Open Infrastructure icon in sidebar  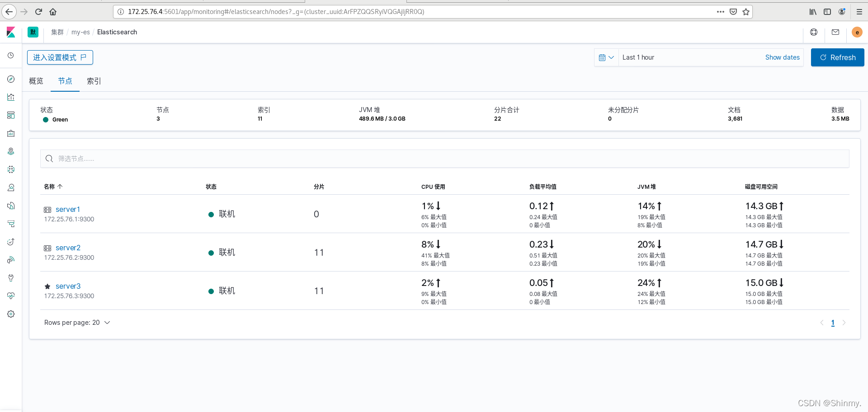(x=11, y=187)
